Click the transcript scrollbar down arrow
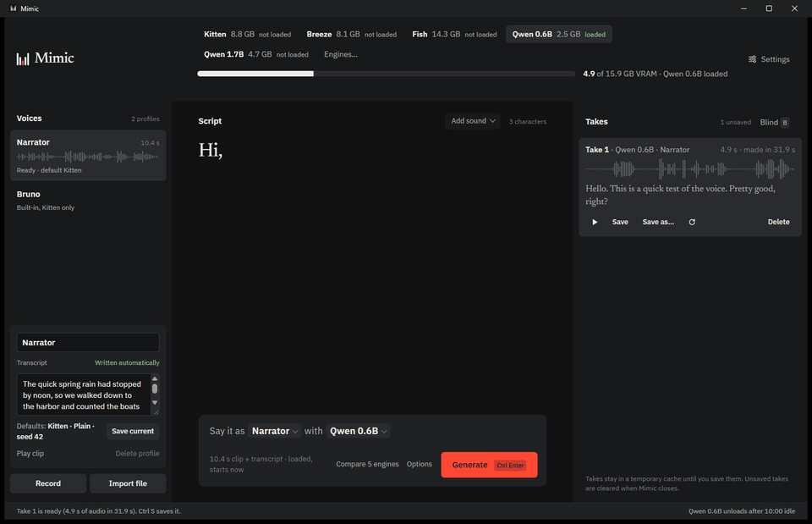 (x=154, y=403)
